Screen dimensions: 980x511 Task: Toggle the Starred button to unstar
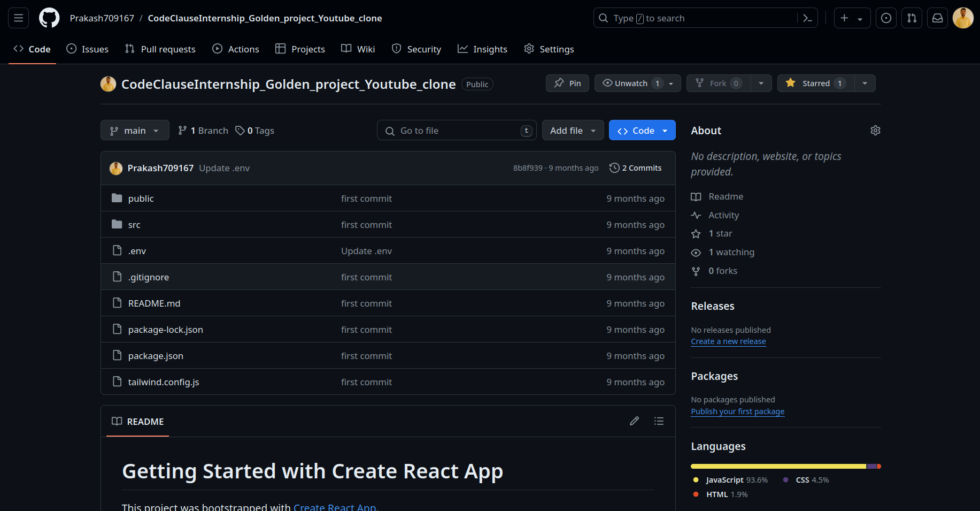pos(815,83)
